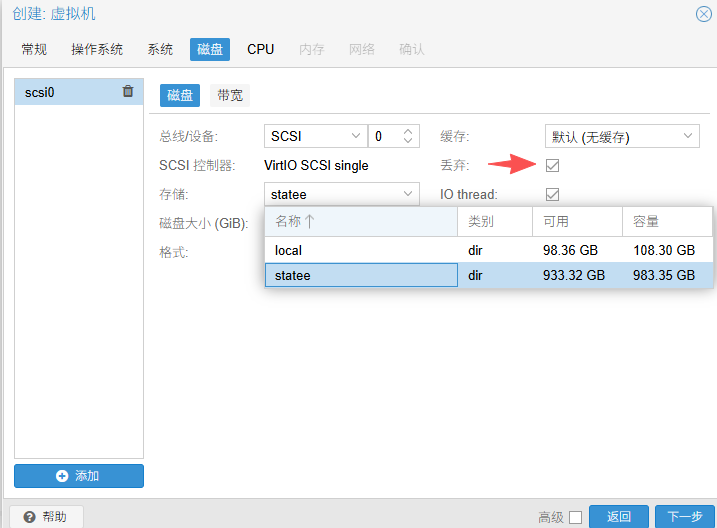Sort storage list by Name column
717x528 pixels.
point(360,221)
